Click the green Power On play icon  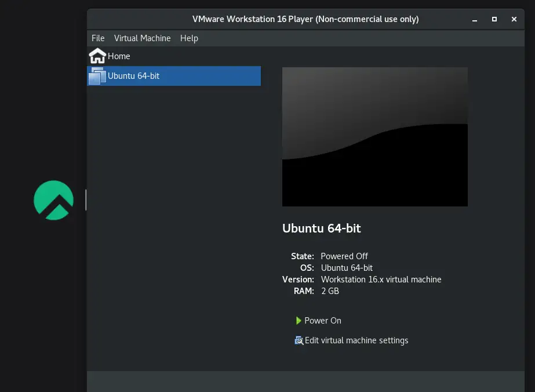(298, 320)
